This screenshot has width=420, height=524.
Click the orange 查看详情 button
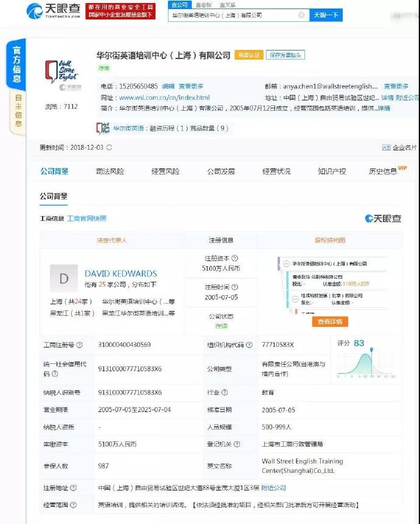pos(331,321)
